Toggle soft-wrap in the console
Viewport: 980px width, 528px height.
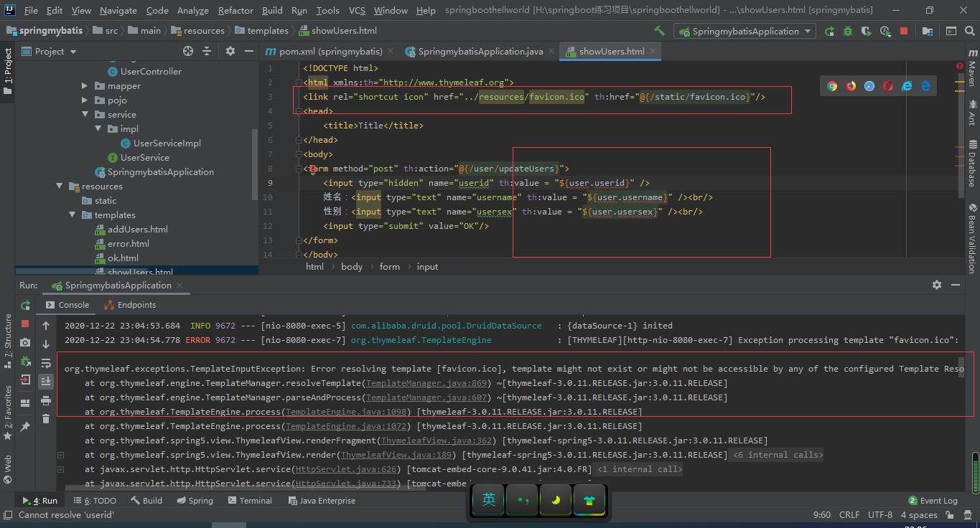click(x=46, y=363)
